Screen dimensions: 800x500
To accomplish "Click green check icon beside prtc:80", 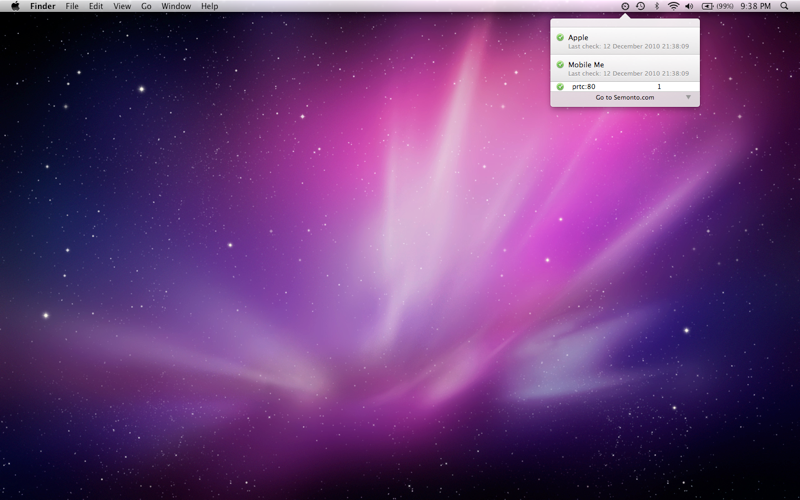I will tap(560, 87).
